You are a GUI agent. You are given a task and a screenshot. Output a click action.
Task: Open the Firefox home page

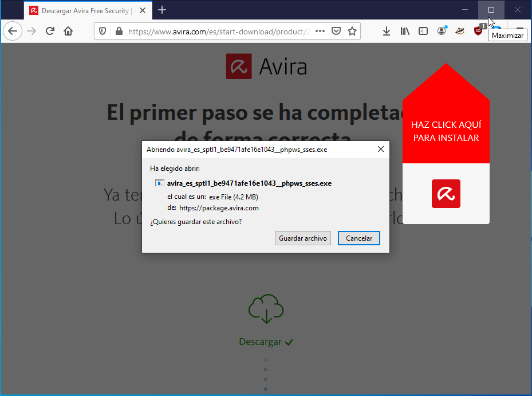(68, 32)
